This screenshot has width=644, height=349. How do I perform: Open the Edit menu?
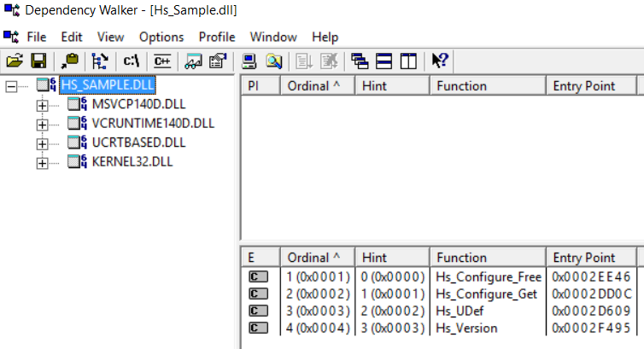[72, 37]
